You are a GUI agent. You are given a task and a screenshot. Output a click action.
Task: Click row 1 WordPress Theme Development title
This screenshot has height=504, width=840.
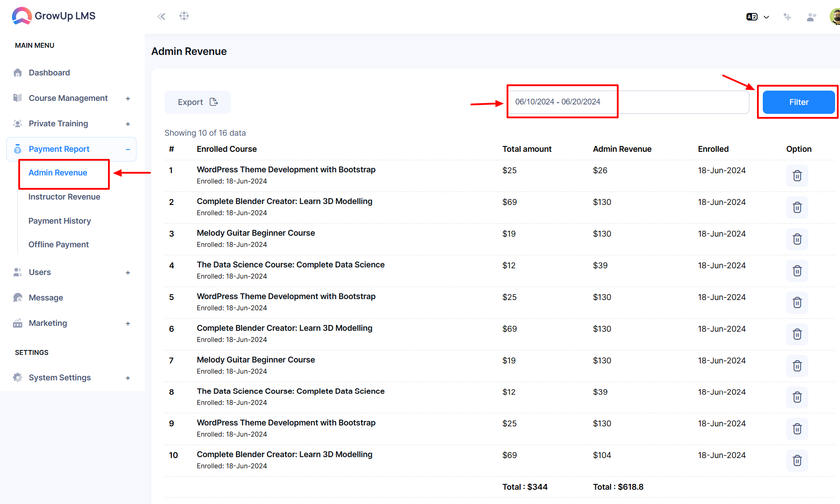286,170
